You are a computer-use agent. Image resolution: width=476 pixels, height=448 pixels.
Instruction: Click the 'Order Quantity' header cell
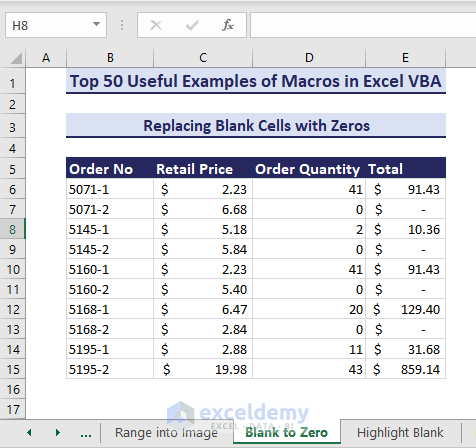[309, 168]
